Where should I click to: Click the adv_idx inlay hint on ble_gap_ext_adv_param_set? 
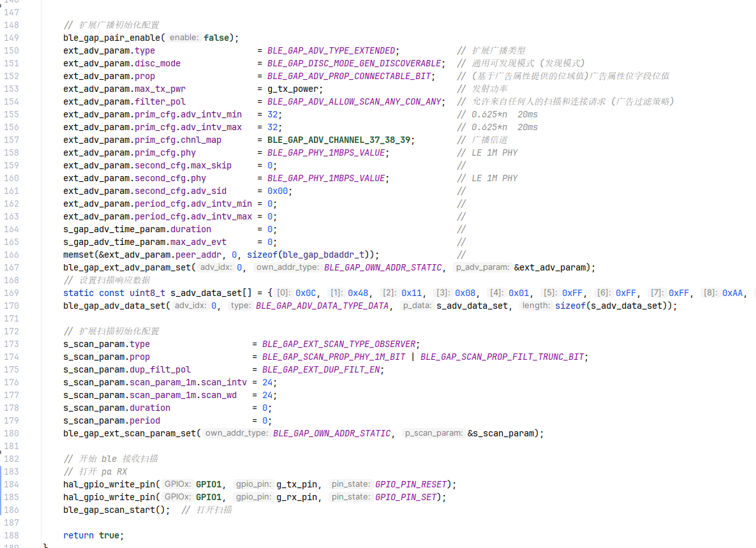pyautogui.click(x=217, y=267)
